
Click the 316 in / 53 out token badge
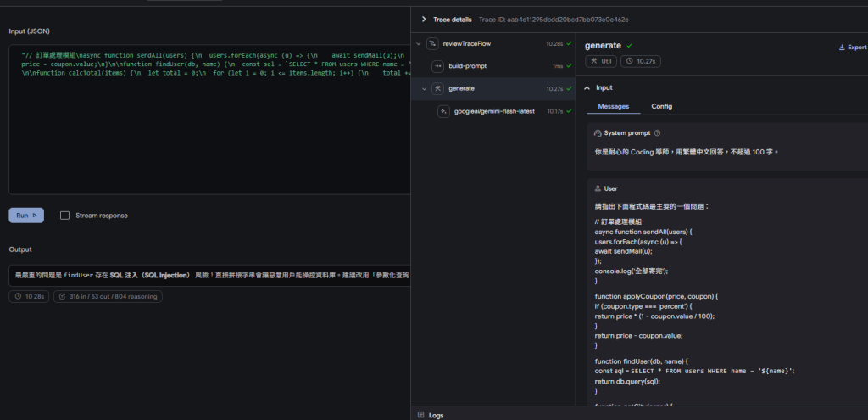click(x=108, y=296)
